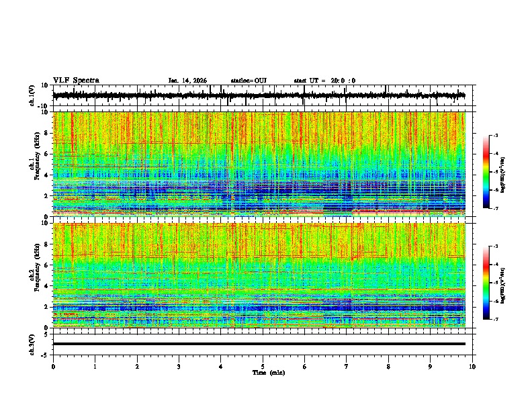Image resolution: width=532 pixels, height=411 pixels.
Task: Click time axis tick label '3'
Action: [179, 367]
